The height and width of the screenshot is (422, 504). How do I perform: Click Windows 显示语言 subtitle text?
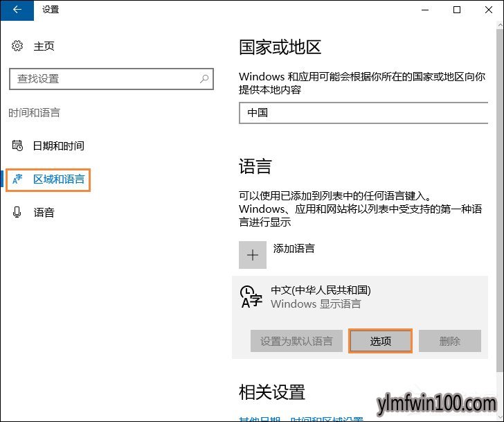pos(316,304)
